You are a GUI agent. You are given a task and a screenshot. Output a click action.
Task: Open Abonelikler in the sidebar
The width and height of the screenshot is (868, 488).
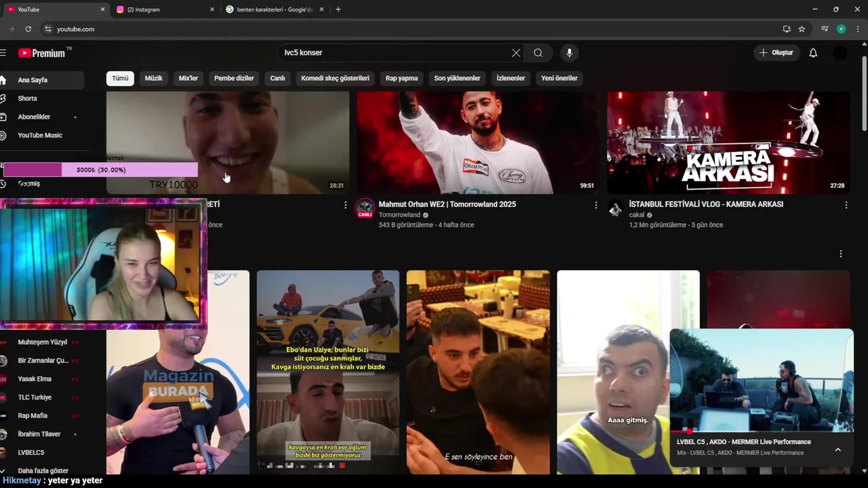coord(42,117)
